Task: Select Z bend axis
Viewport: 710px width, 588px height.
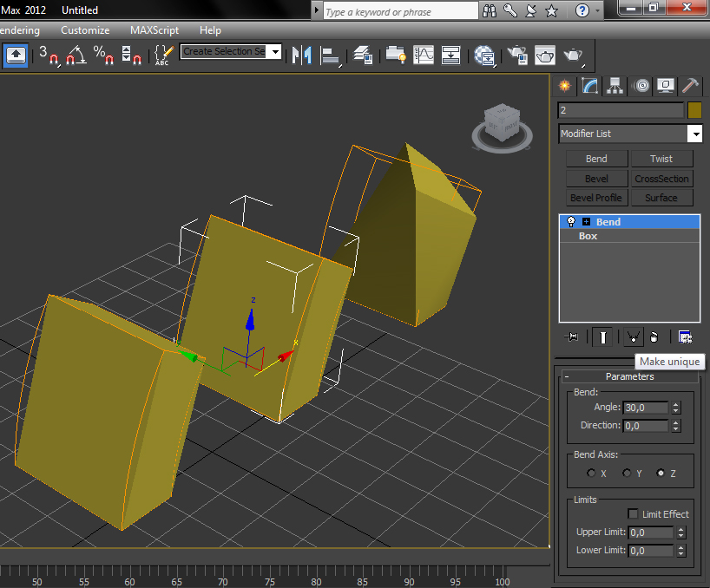Action: tap(661, 474)
